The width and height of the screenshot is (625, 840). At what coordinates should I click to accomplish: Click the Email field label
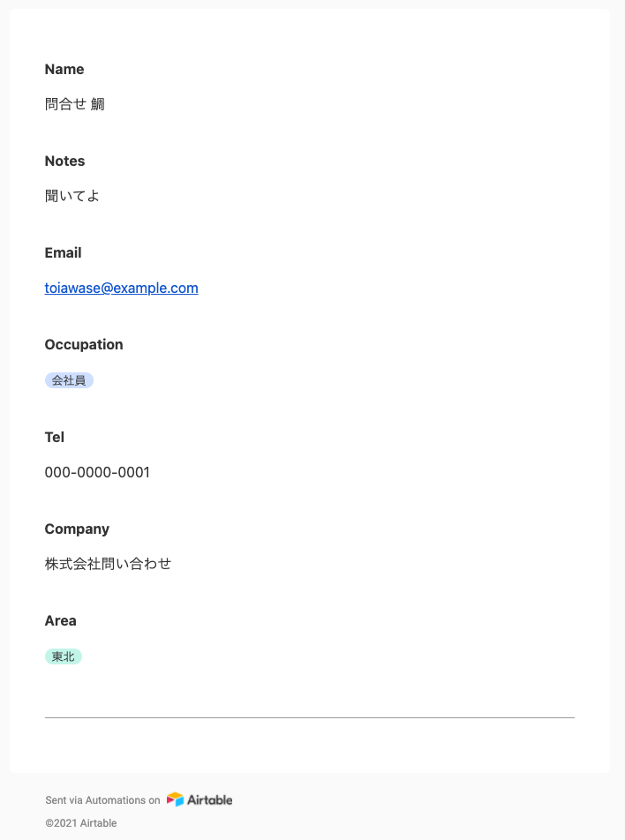[64, 253]
